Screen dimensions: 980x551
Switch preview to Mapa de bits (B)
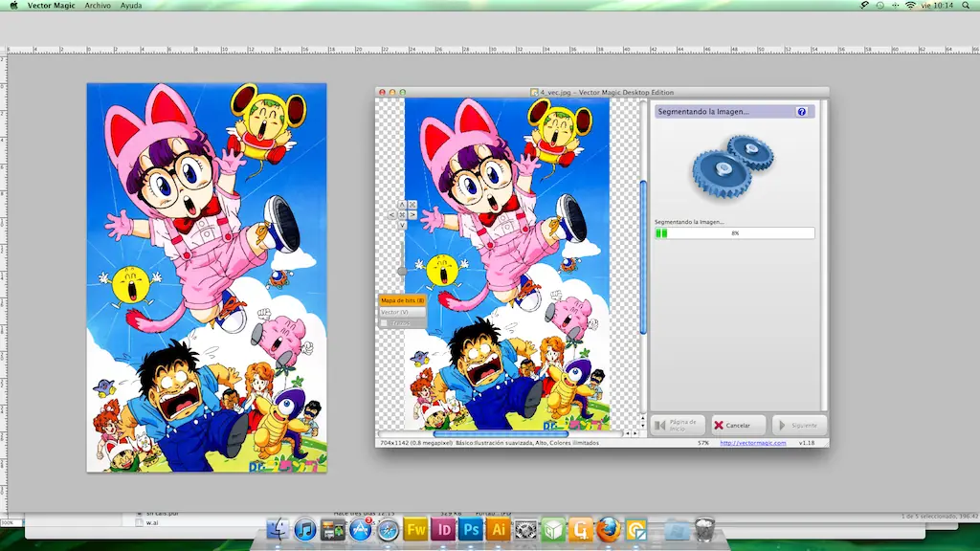[403, 300]
